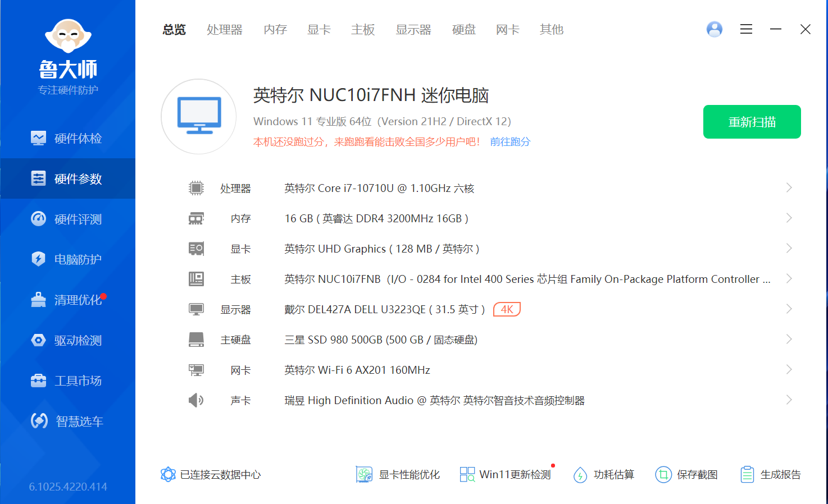Image resolution: width=828 pixels, height=504 pixels.
Task: Follow the 前往跑分 link
Action: pos(510,142)
